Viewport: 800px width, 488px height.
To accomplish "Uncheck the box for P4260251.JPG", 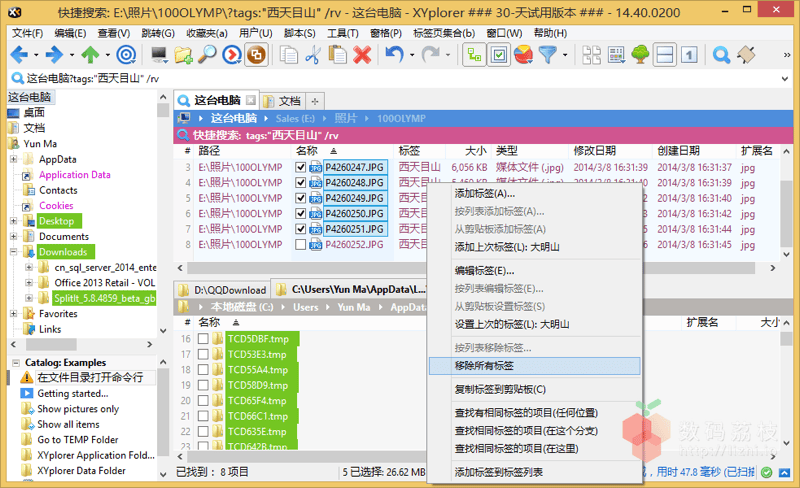I will pyautogui.click(x=301, y=229).
